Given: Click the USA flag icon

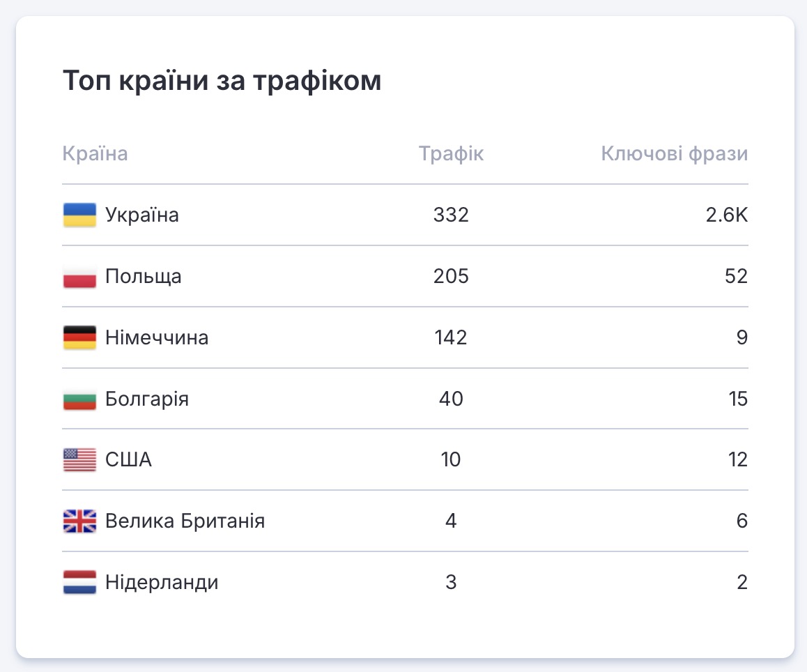Looking at the screenshot, I should click(79, 460).
